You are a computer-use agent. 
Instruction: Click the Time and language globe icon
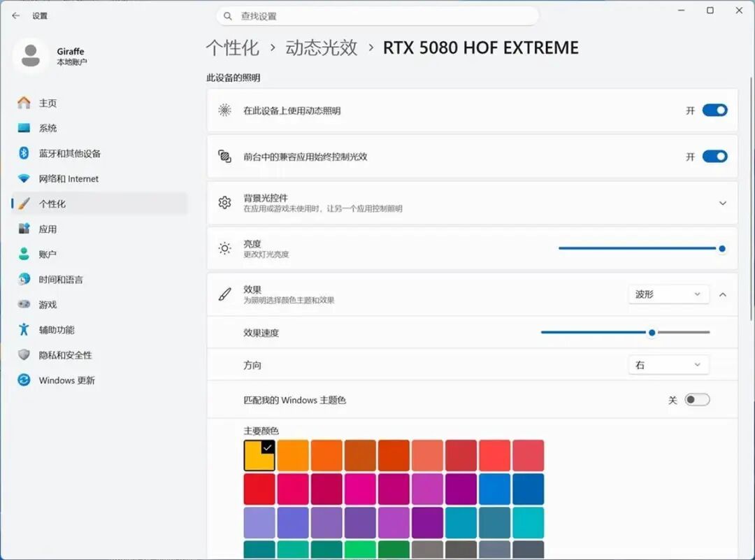[24, 279]
